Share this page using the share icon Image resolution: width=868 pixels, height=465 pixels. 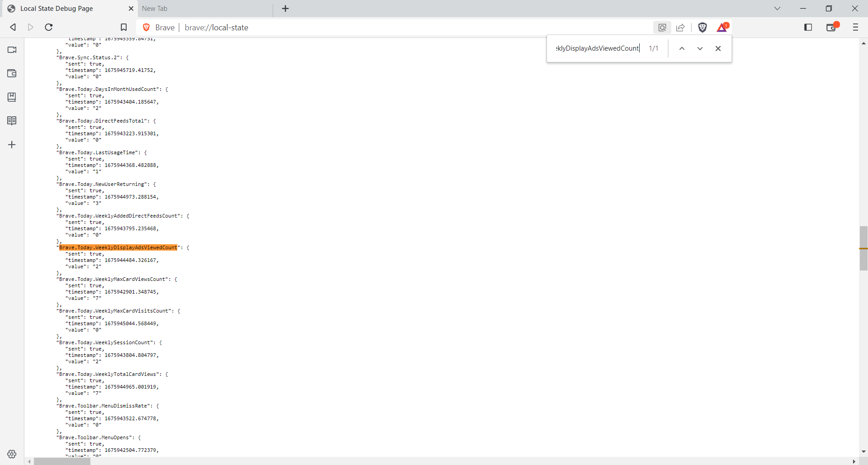point(680,27)
